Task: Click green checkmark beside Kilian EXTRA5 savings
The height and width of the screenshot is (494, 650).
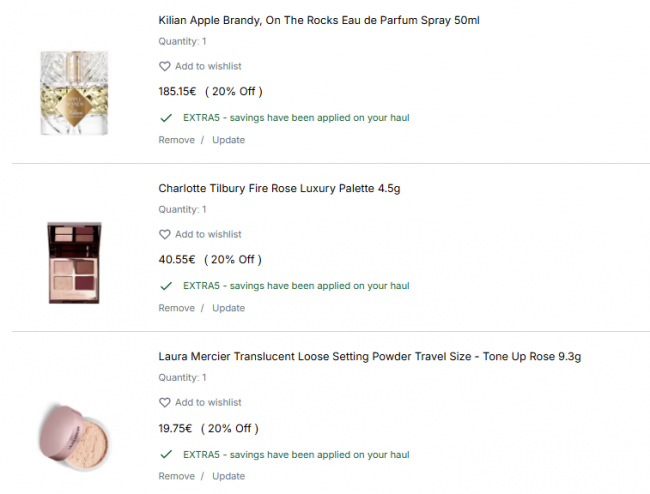Action: pyautogui.click(x=166, y=118)
